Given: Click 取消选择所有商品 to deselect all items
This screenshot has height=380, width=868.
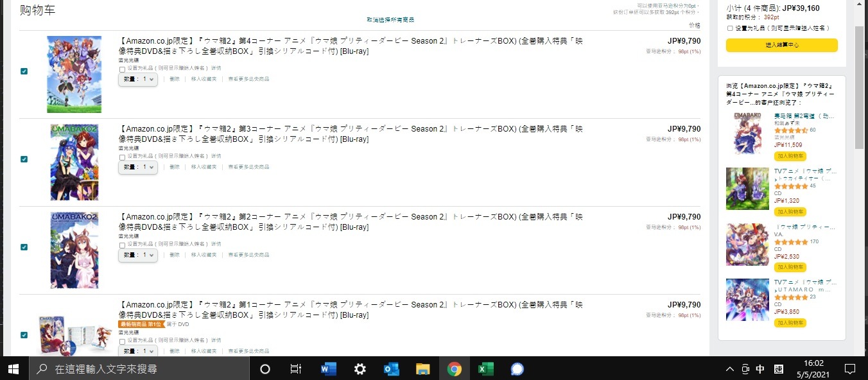Looking at the screenshot, I should pos(390,20).
